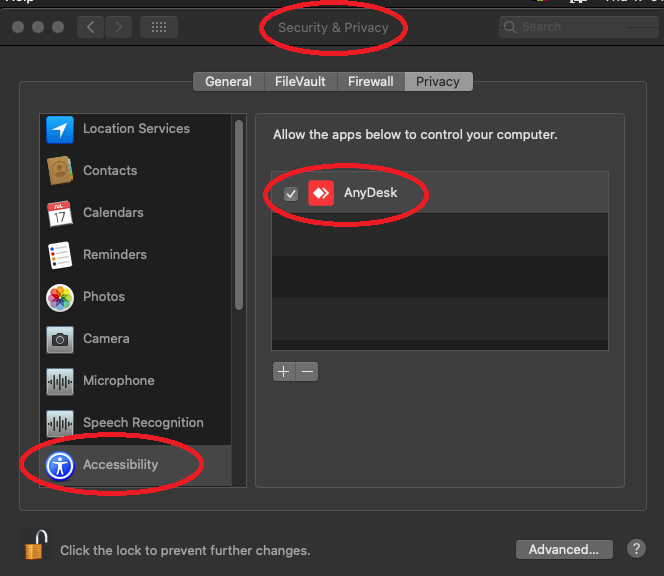Click the Advanced... button

tap(564, 549)
